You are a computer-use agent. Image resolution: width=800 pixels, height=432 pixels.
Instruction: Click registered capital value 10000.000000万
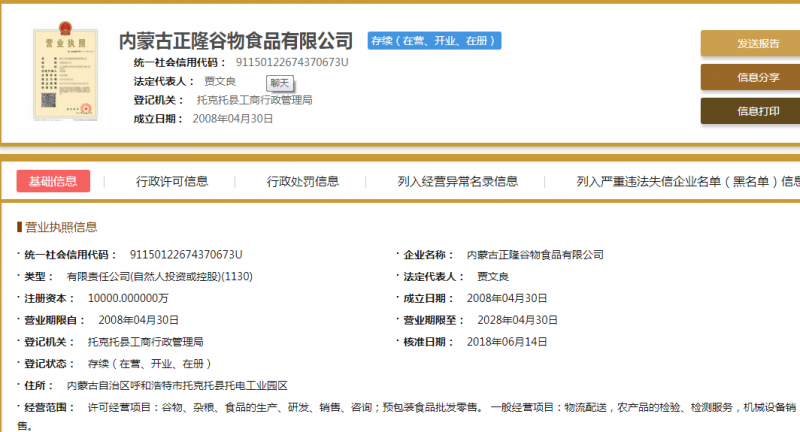click(x=128, y=298)
